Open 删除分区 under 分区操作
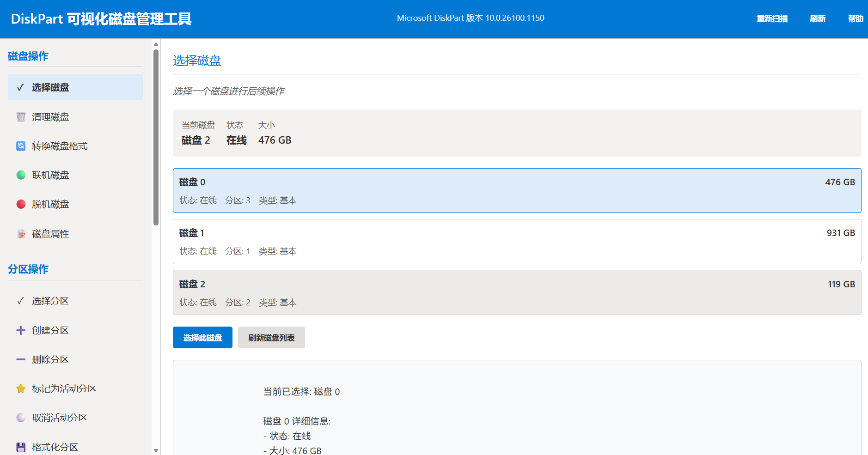The image size is (868, 455). pyautogui.click(x=75, y=359)
